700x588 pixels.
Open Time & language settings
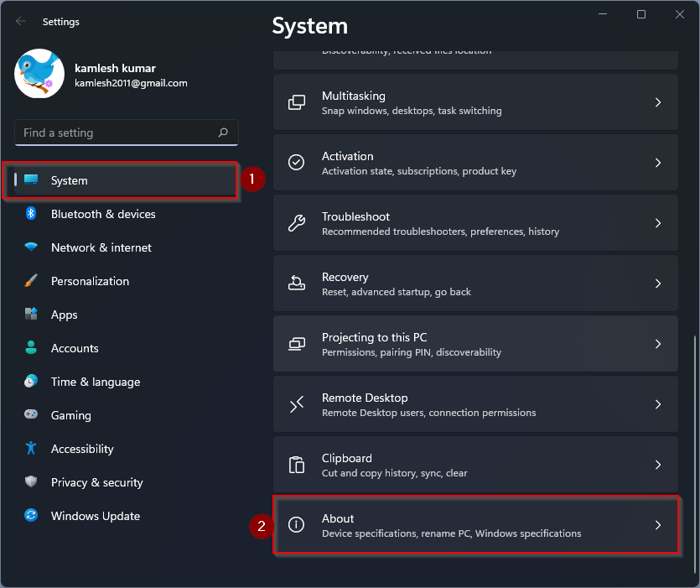pyautogui.click(x=126, y=382)
